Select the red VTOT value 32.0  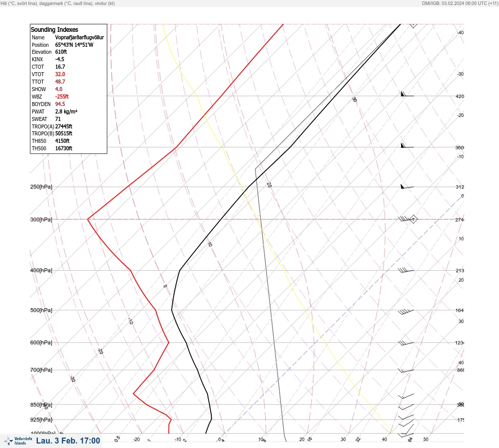60,74
